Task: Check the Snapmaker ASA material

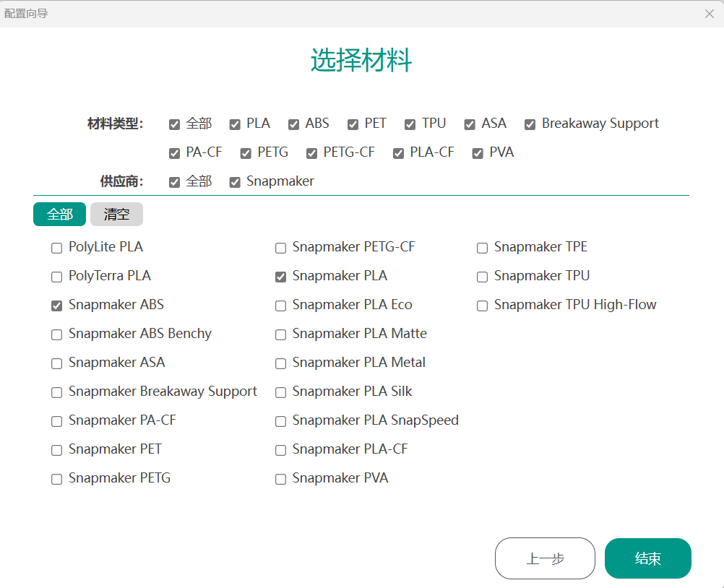Action: (x=57, y=363)
